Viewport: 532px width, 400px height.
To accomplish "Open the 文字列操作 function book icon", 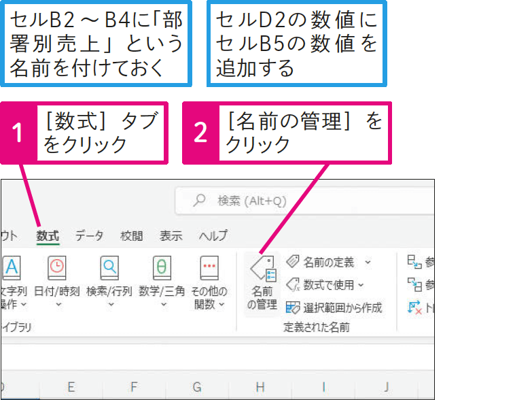I will pos(12,268).
